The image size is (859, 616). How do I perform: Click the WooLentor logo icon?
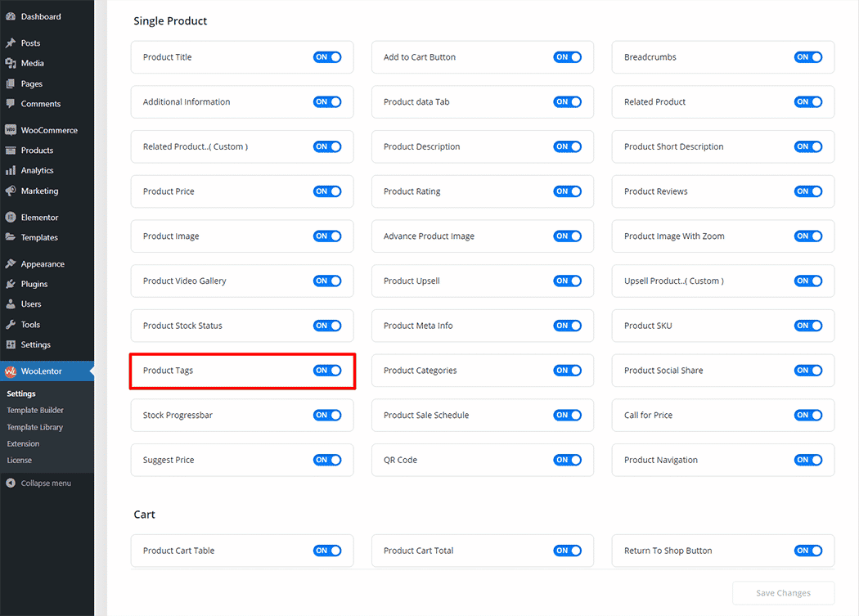coord(11,371)
